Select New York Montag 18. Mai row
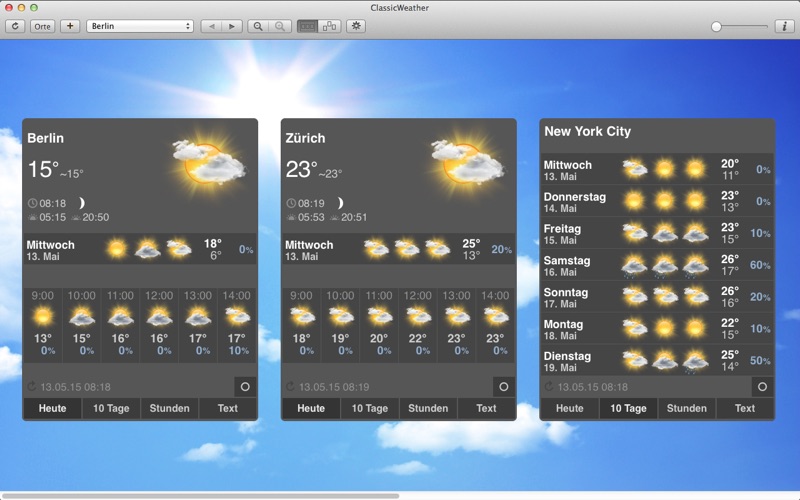The height and width of the screenshot is (500, 800). (657, 329)
